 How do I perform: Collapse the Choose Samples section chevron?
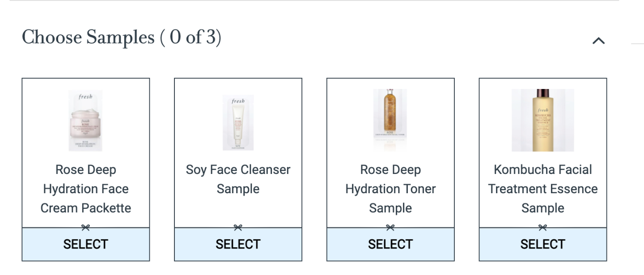(x=598, y=41)
